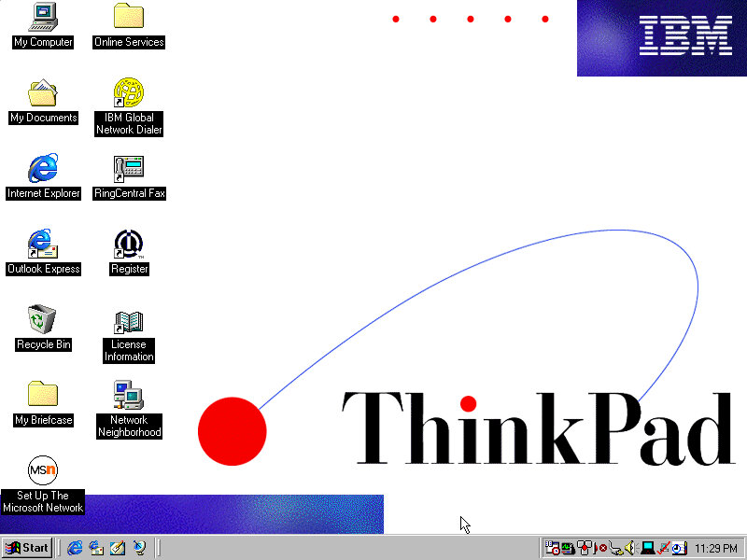Screen dimensions: 747x560
Task: Click the Internet Explorer desktop icon
Action: click(x=43, y=168)
